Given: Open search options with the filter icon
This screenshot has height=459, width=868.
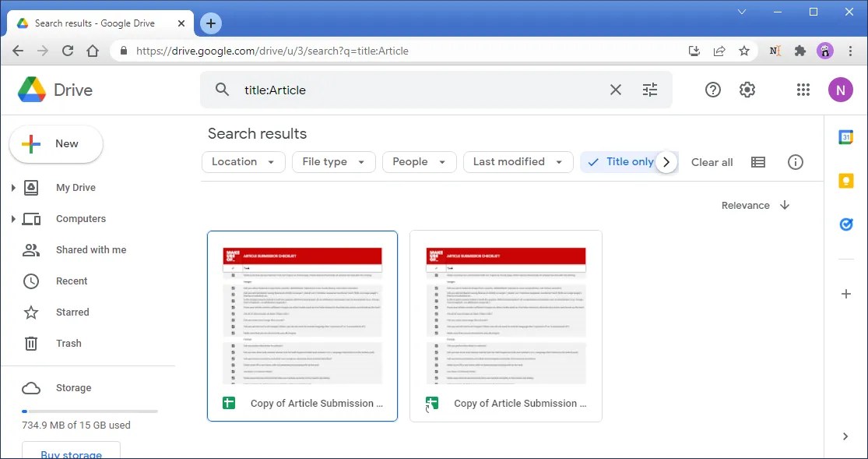Looking at the screenshot, I should coord(650,90).
